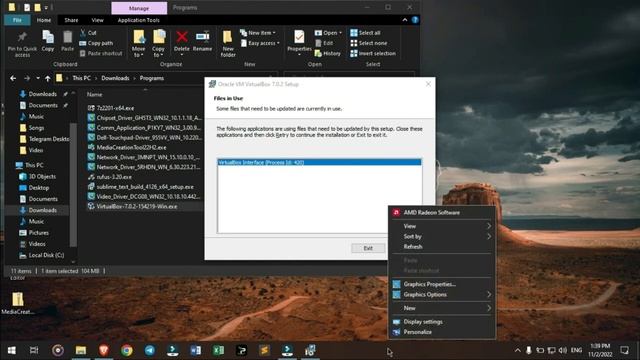Go back in File Explorer
The width and height of the screenshot is (640, 360).
click(13, 78)
